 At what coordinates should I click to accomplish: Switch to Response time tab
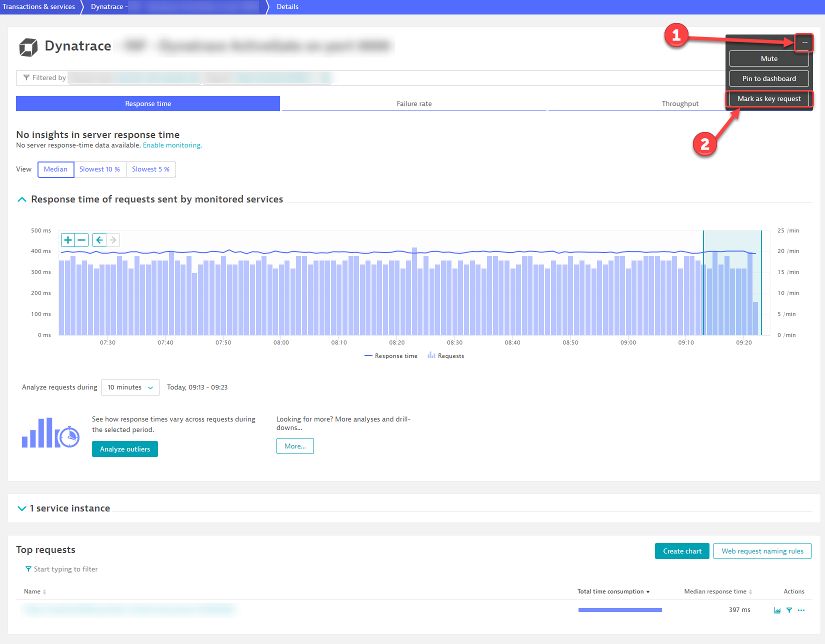(x=148, y=103)
